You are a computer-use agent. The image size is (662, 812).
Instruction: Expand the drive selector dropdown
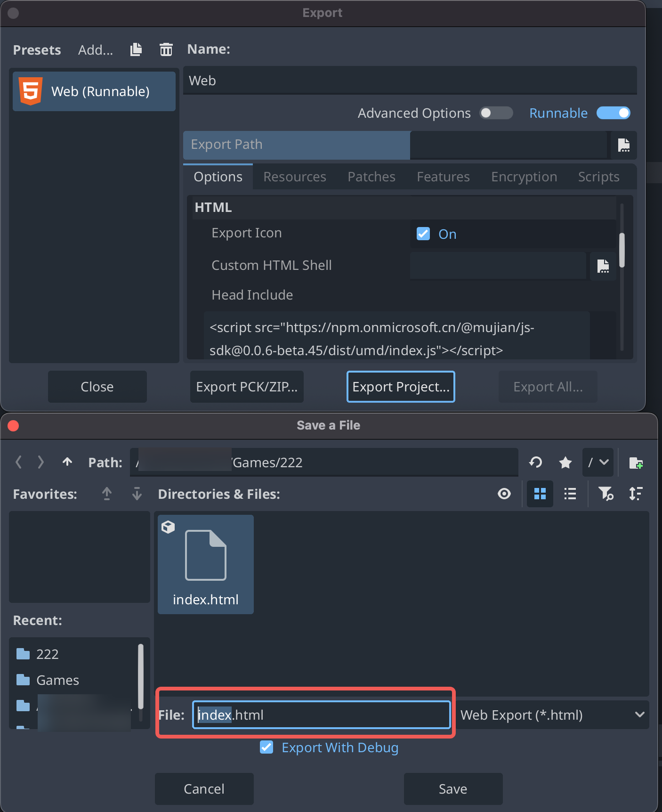[597, 463]
